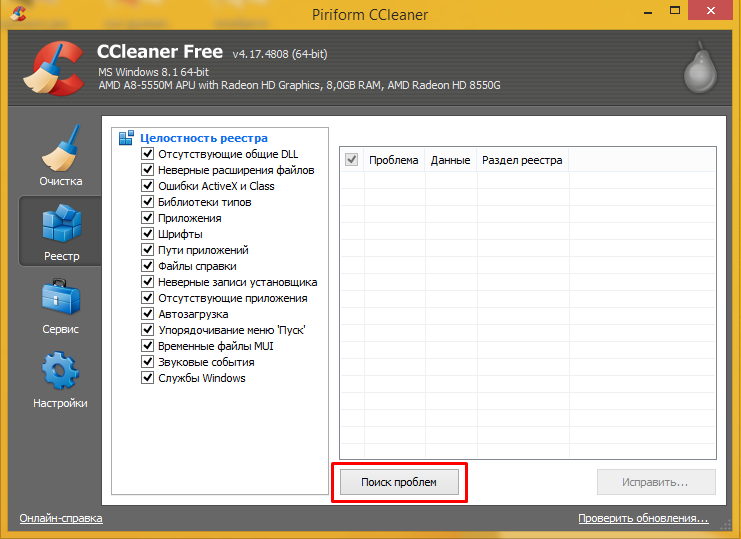The image size is (741, 539).
Task: Uncheck Отсутствующие общие DLL checkbox
Action: click(147, 154)
